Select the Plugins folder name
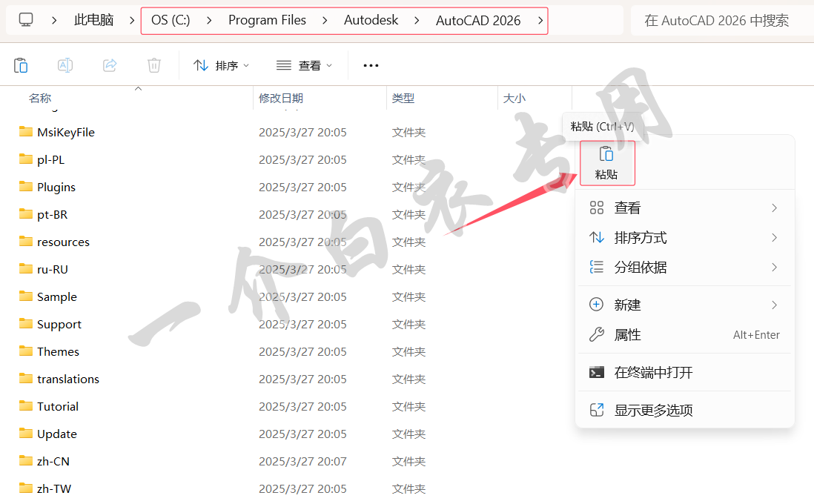Image resolution: width=814 pixels, height=504 pixels. 56,187
